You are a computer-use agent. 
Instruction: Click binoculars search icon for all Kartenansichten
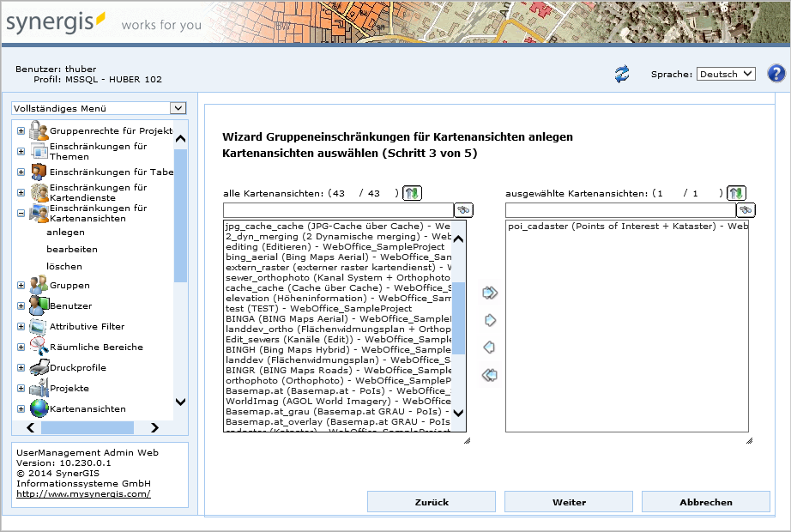[x=463, y=210]
